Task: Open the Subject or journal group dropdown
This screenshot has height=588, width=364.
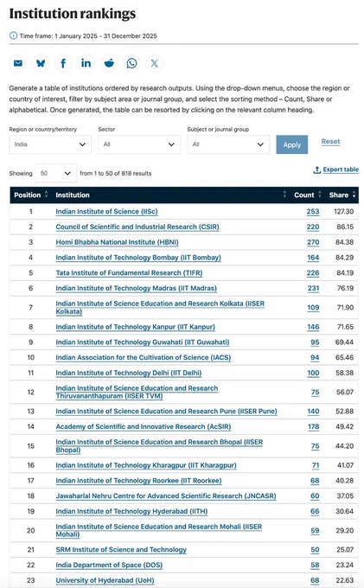Action: pos(228,144)
